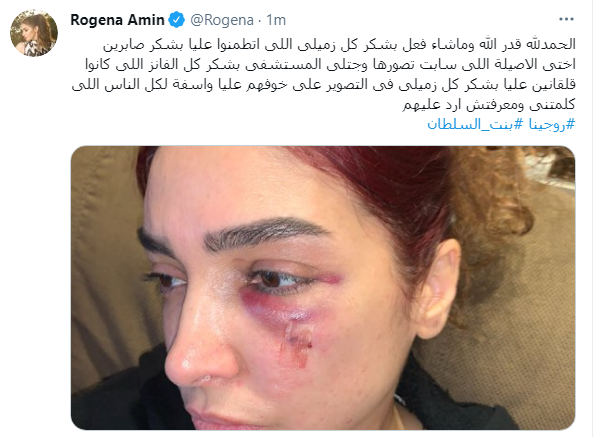Open the #روجينا hashtag
This screenshot has height=437, width=594.
tap(552, 124)
